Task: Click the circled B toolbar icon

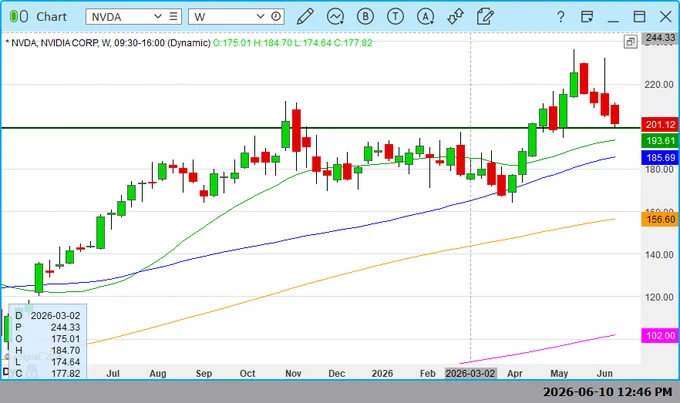Action: (365, 17)
